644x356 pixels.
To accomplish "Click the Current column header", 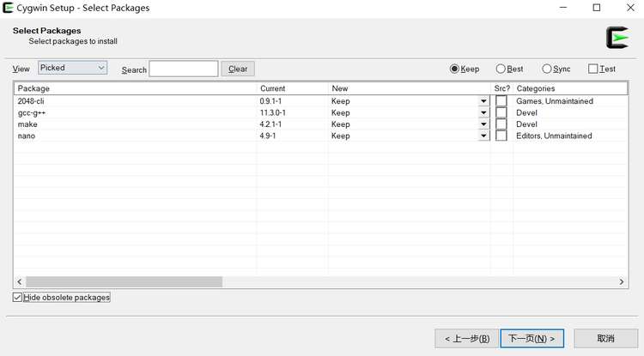I will tap(293, 88).
